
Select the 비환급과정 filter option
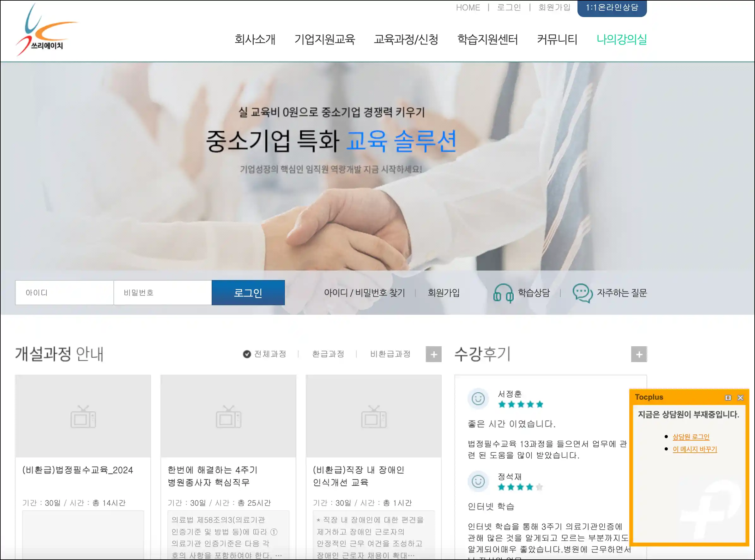(x=390, y=354)
